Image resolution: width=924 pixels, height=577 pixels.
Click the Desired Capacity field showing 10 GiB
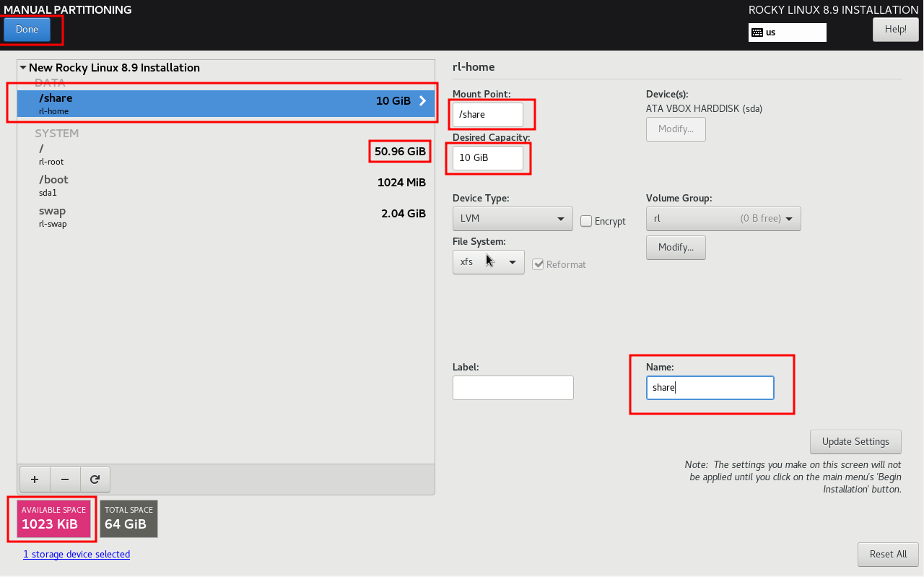[x=488, y=157]
